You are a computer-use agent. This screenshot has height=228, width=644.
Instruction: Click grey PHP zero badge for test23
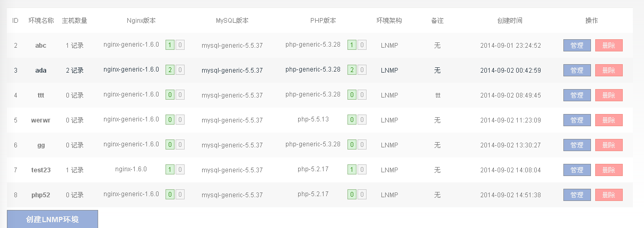point(362,170)
